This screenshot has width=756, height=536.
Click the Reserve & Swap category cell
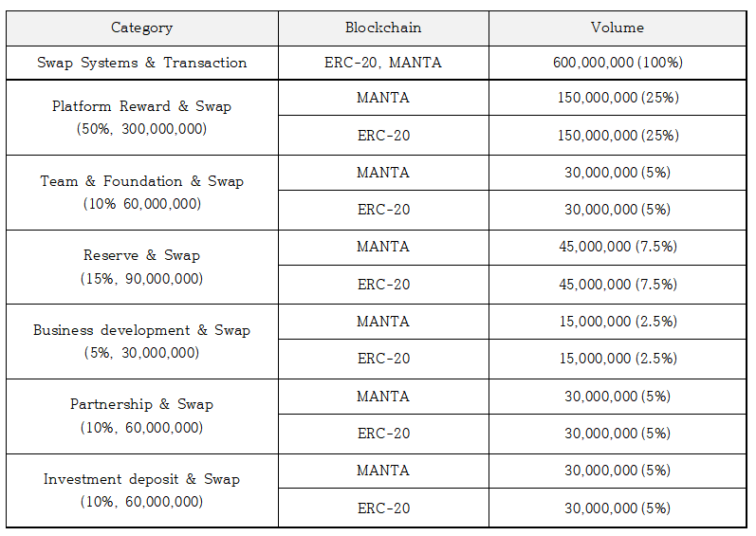pyautogui.click(x=142, y=267)
